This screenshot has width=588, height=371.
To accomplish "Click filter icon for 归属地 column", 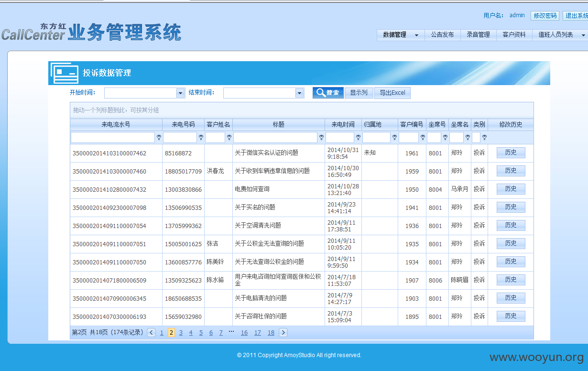I will pos(394,138).
